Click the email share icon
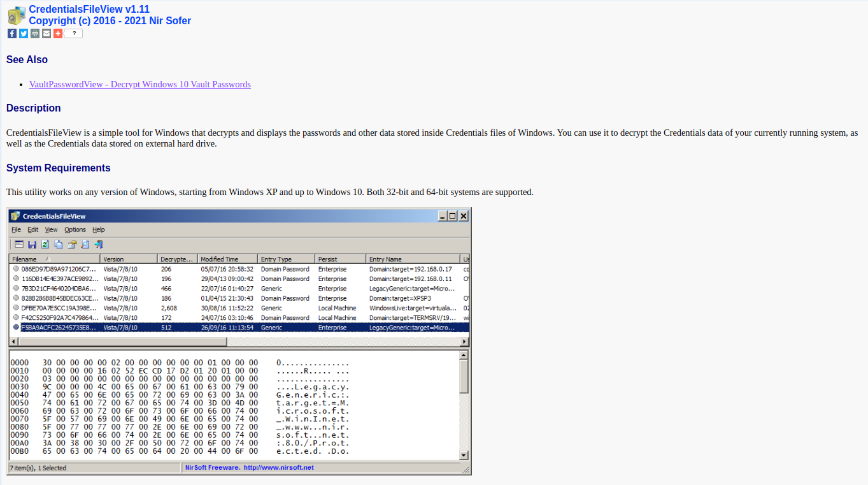868x485 pixels. (x=46, y=33)
